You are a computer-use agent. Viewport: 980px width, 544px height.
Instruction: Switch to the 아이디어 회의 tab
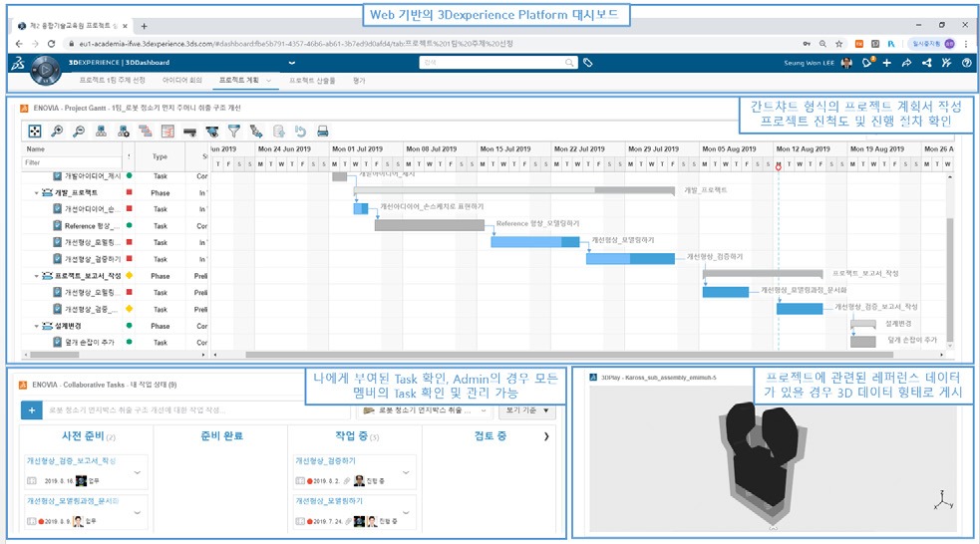[181, 80]
